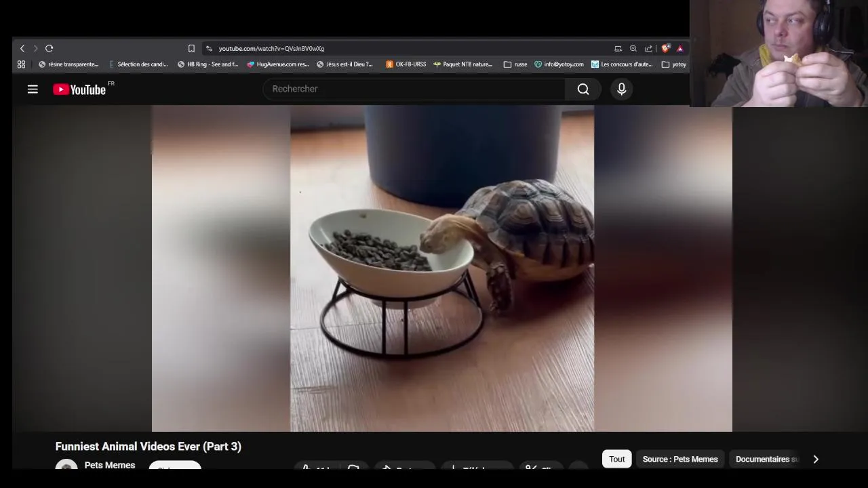Expand the 'yotoy' bookmarks folder
The width and height of the screenshot is (868, 488).
pos(674,64)
